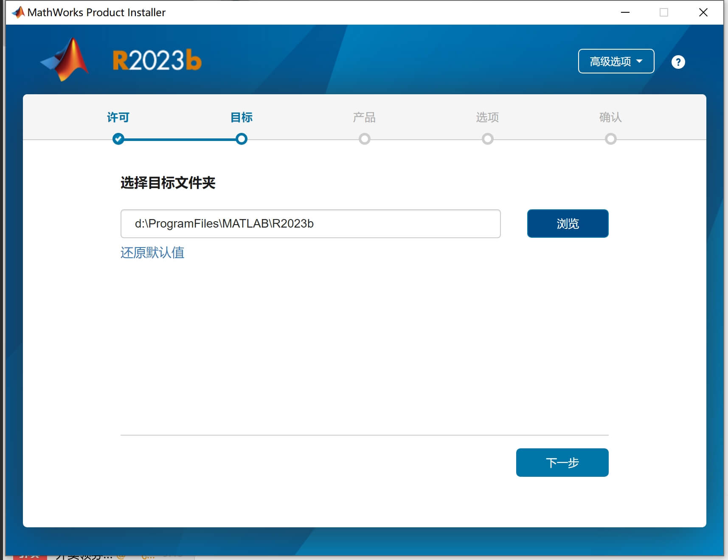Select the 许可 wizard step label
728x560 pixels.
click(x=118, y=117)
